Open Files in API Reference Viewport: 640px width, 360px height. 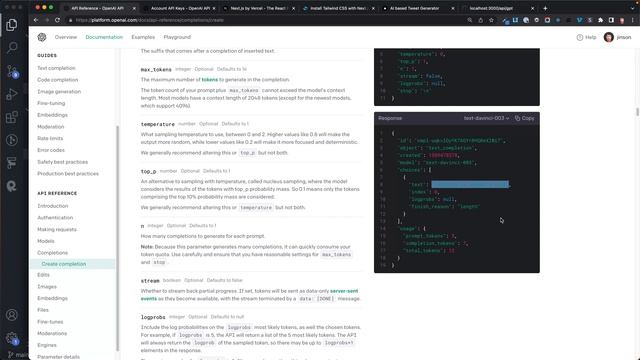tap(43, 310)
